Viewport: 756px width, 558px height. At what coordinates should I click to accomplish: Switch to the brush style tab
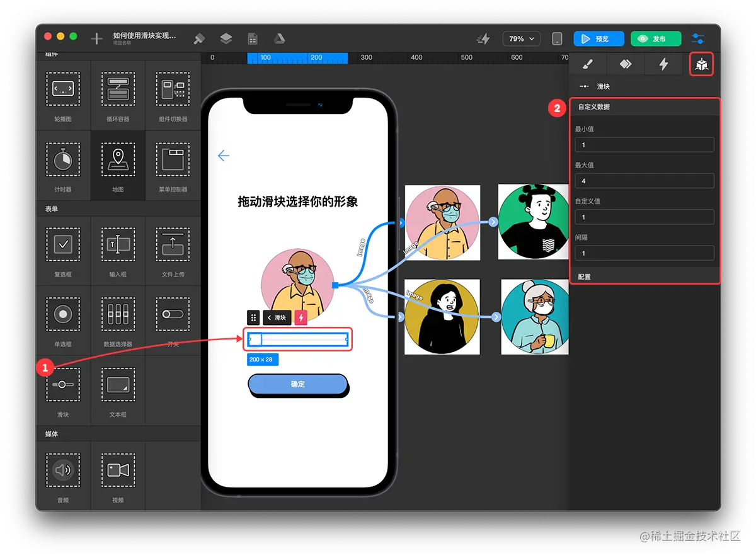pos(588,64)
